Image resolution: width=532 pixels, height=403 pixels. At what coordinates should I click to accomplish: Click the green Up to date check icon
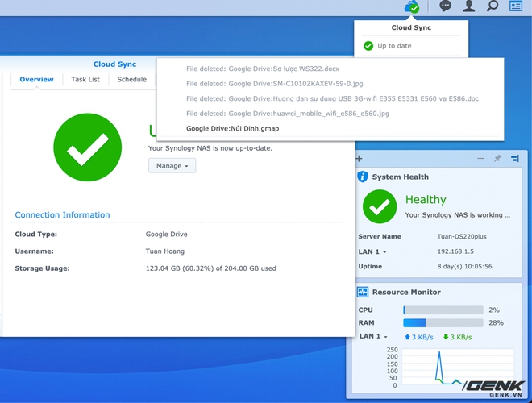[368, 46]
